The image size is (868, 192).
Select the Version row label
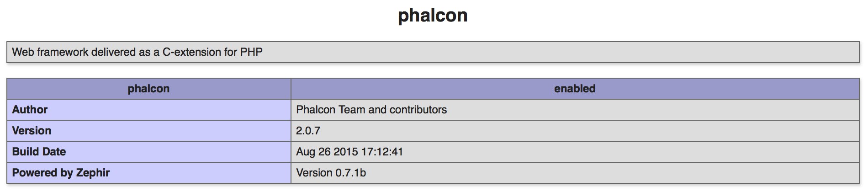148,131
